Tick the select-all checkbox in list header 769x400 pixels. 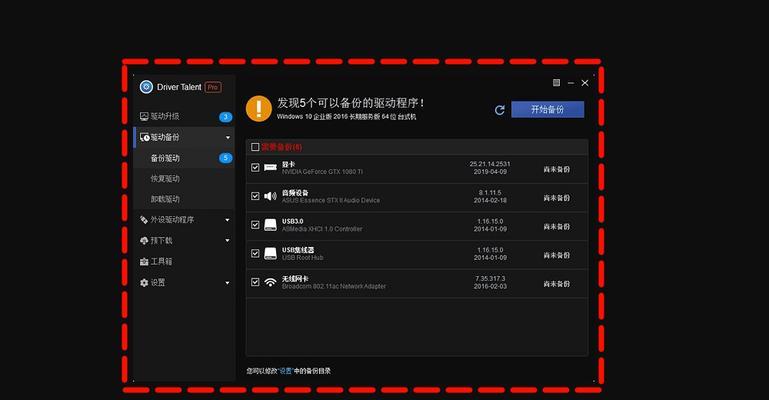[x=255, y=147]
